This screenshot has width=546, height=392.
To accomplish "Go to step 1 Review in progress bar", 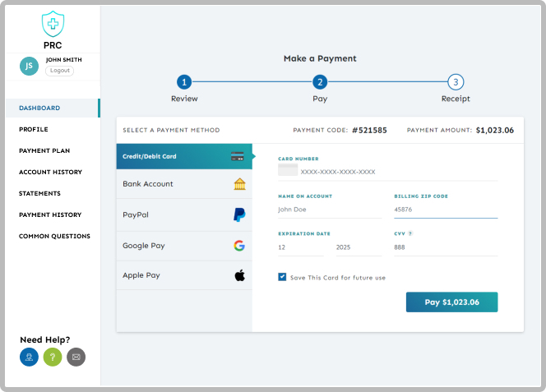I will (x=184, y=82).
